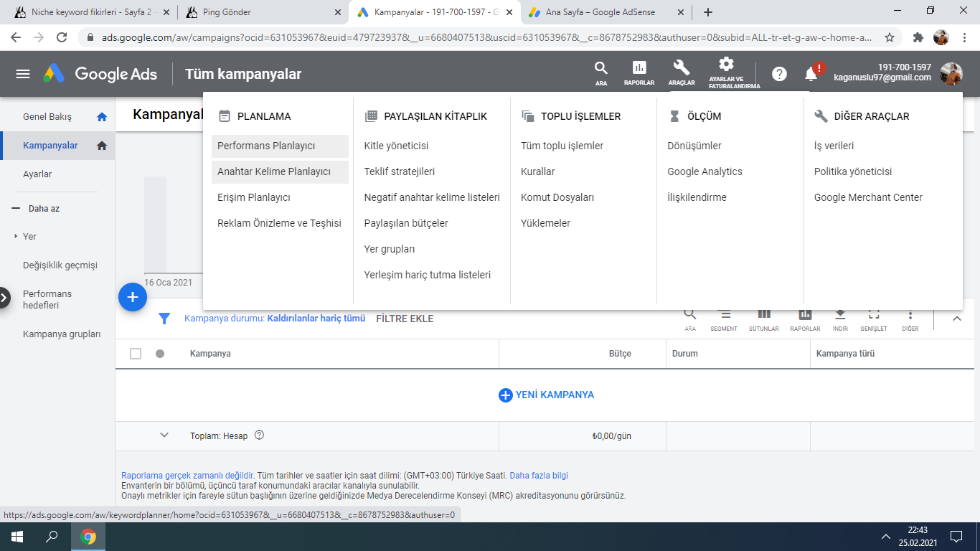Screen dimensions: 980x551
Task: Open Politika yöneticisi
Action: [853, 171]
